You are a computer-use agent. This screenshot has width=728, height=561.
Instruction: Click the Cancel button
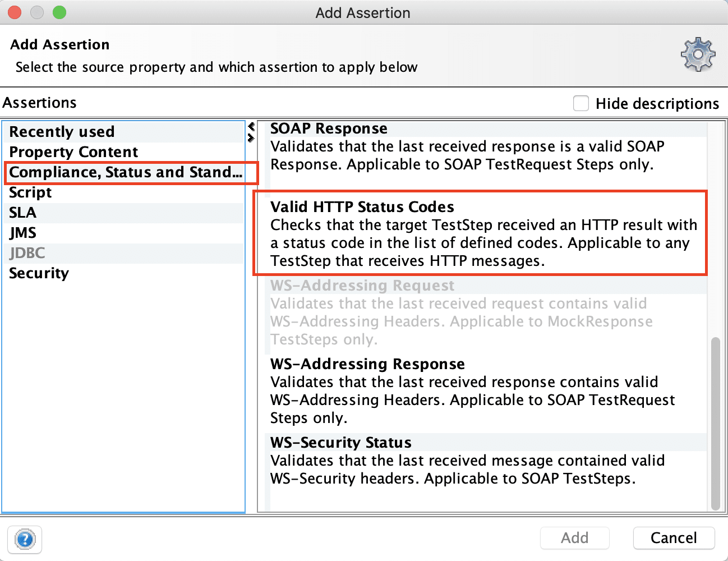(x=674, y=538)
